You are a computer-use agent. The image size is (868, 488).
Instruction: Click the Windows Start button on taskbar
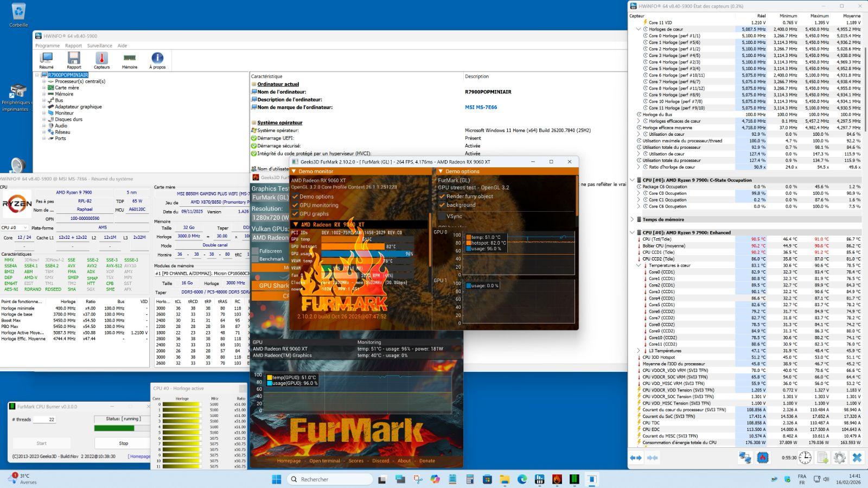(276, 479)
